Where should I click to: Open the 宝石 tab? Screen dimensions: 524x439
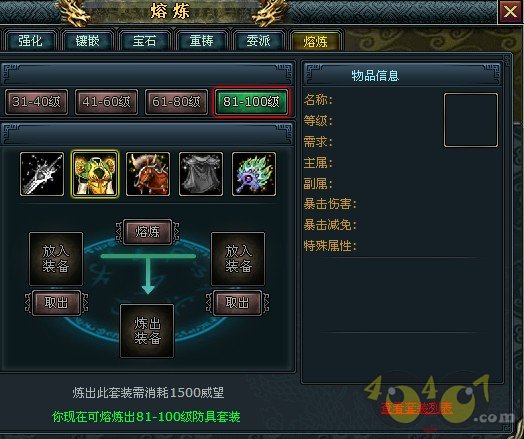click(144, 41)
